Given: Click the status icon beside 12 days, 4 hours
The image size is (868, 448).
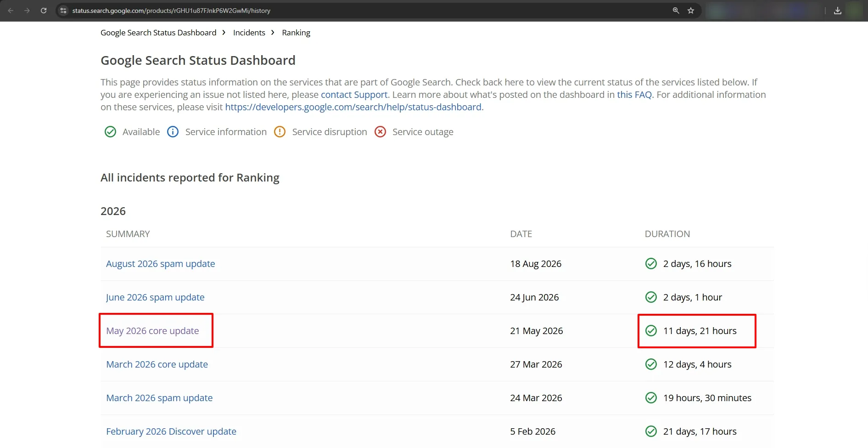Looking at the screenshot, I should (x=651, y=364).
